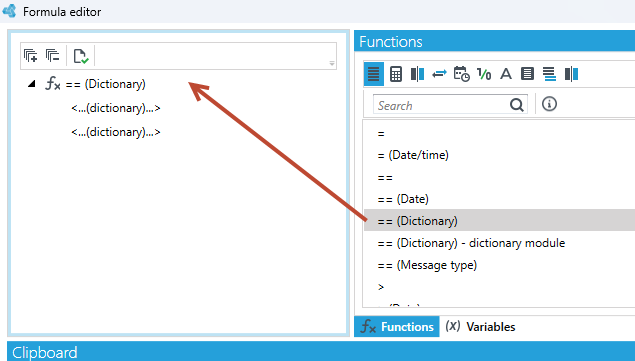Click the validate formula document icon

click(x=81, y=56)
